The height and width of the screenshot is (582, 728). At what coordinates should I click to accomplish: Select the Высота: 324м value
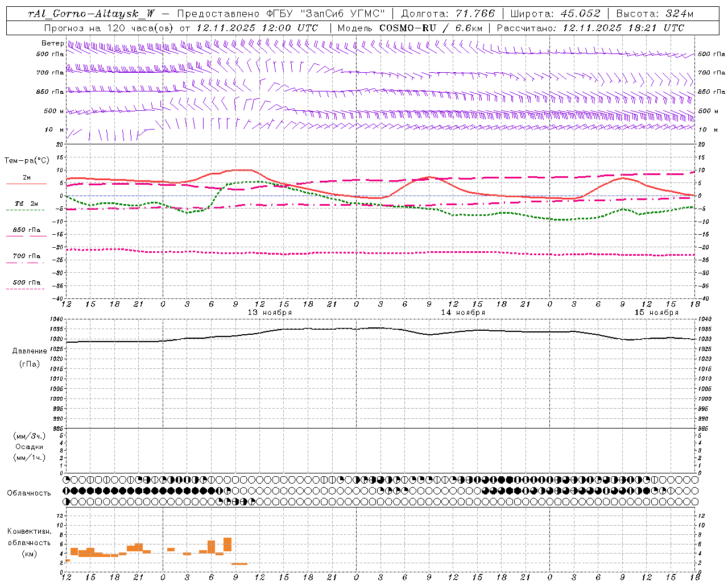tap(655, 14)
